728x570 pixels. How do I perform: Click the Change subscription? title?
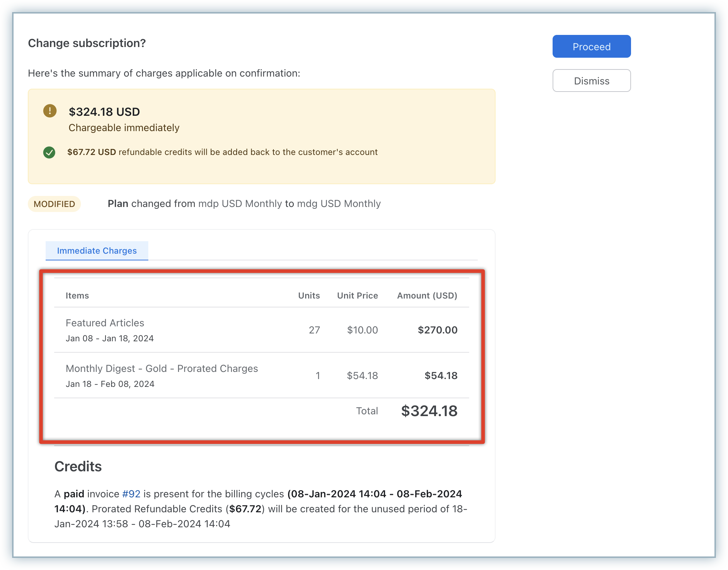[x=87, y=43]
